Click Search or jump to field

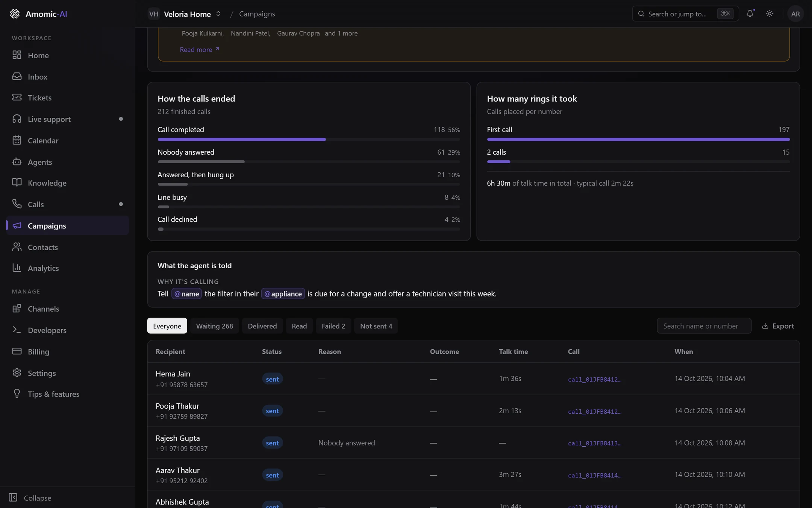[x=685, y=14]
